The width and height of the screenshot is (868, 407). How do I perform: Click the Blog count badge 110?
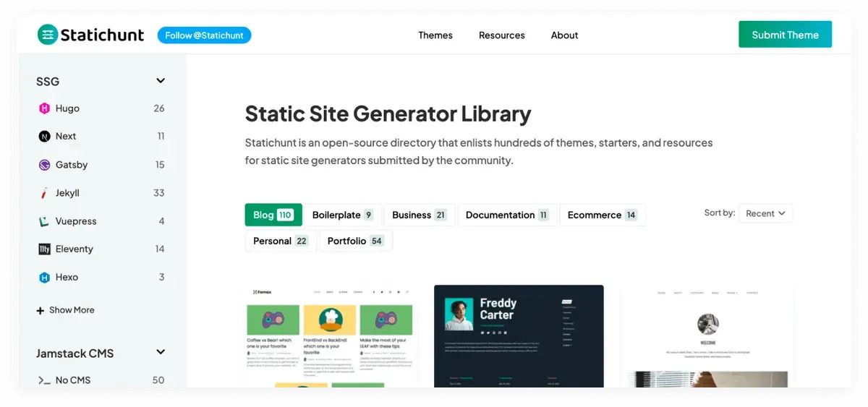click(x=285, y=215)
